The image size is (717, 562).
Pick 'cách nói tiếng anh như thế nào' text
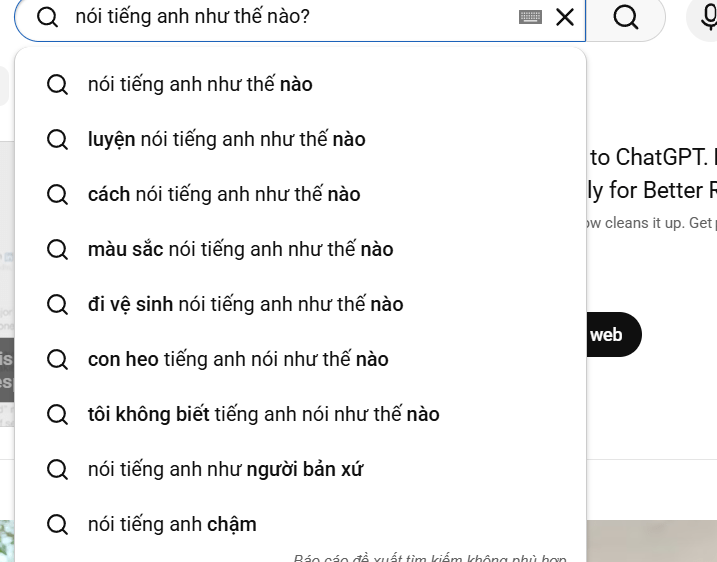(224, 195)
